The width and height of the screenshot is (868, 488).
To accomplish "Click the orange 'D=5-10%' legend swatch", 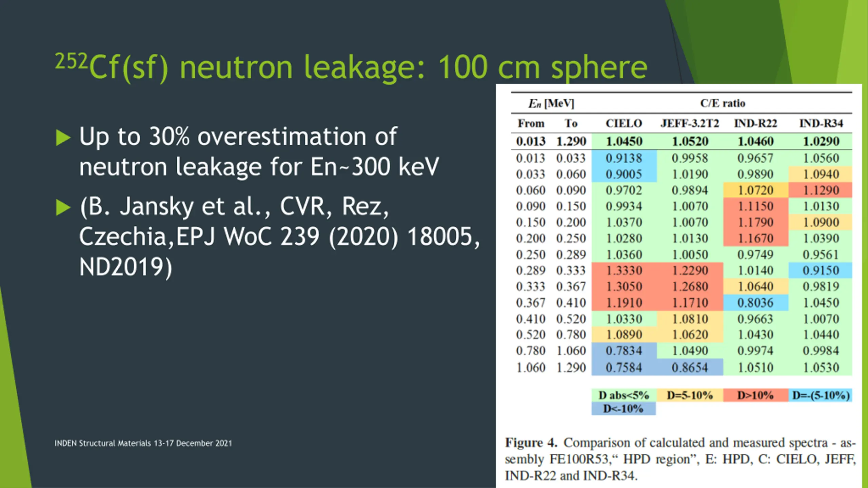I will point(690,395).
